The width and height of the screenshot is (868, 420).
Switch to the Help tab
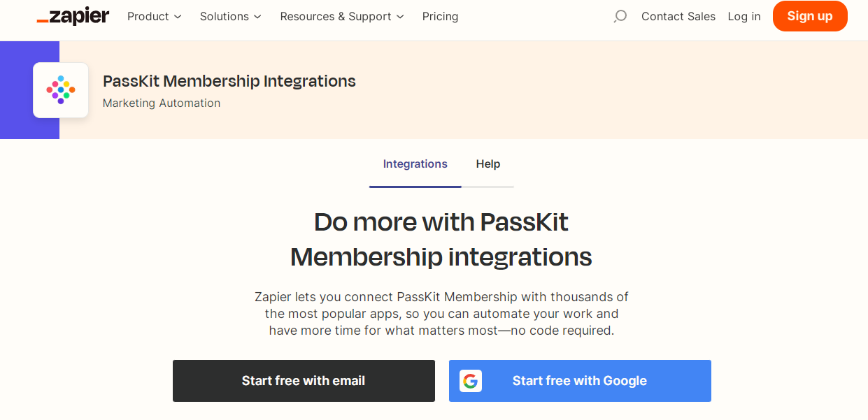click(x=488, y=164)
